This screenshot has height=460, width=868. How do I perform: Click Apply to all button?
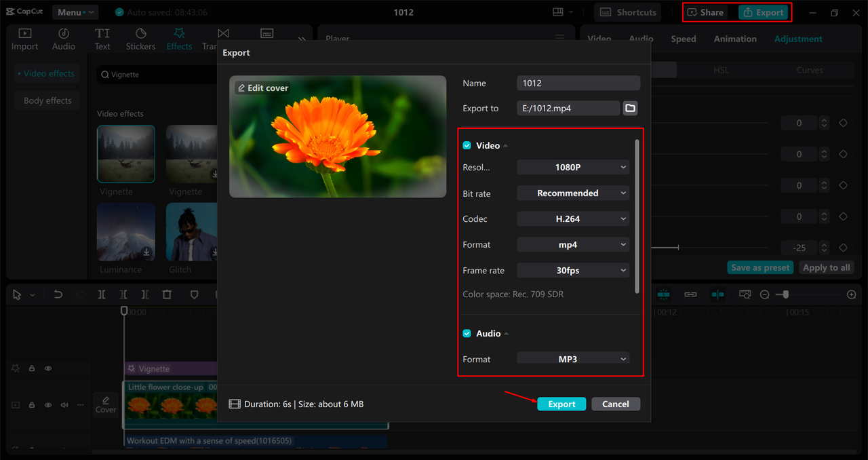826,267
